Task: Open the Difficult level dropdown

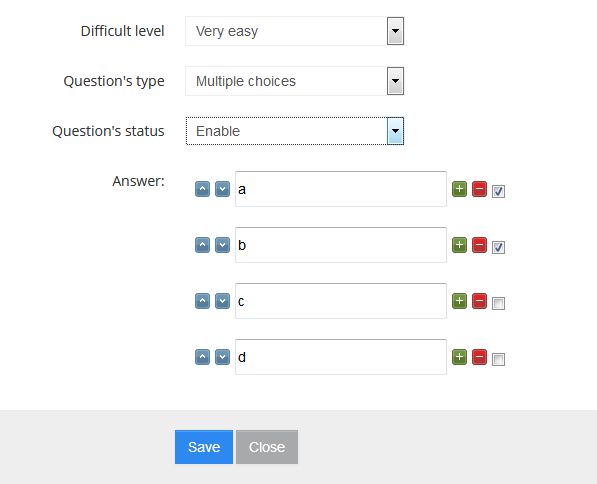Action: pos(294,31)
